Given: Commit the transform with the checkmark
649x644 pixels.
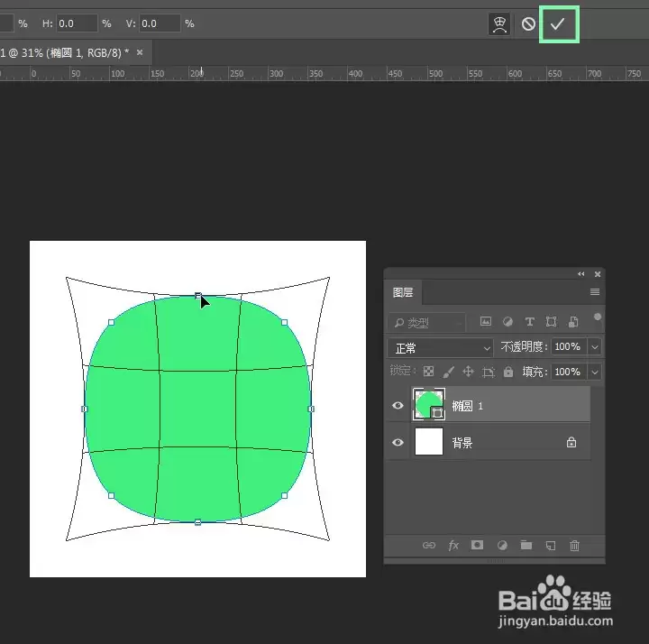Looking at the screenshot, I should [x=558, y=24].
